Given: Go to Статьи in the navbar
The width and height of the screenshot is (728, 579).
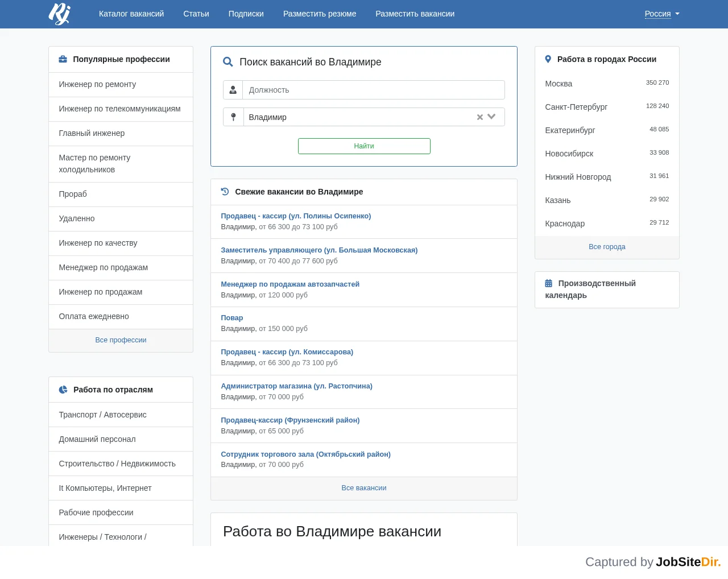Looking at the screenshot, I should (196, 14).
